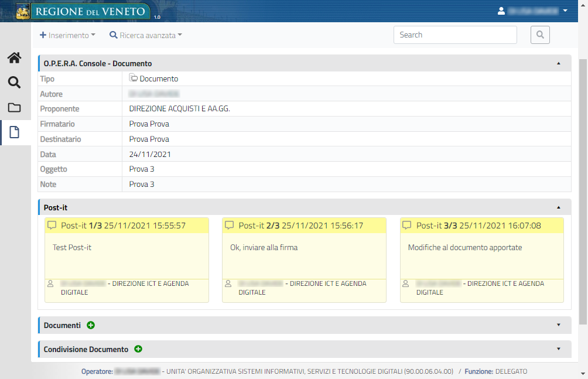
Task: Click the Oggetto value 'Prova 3'
Action: pos(142,169)
